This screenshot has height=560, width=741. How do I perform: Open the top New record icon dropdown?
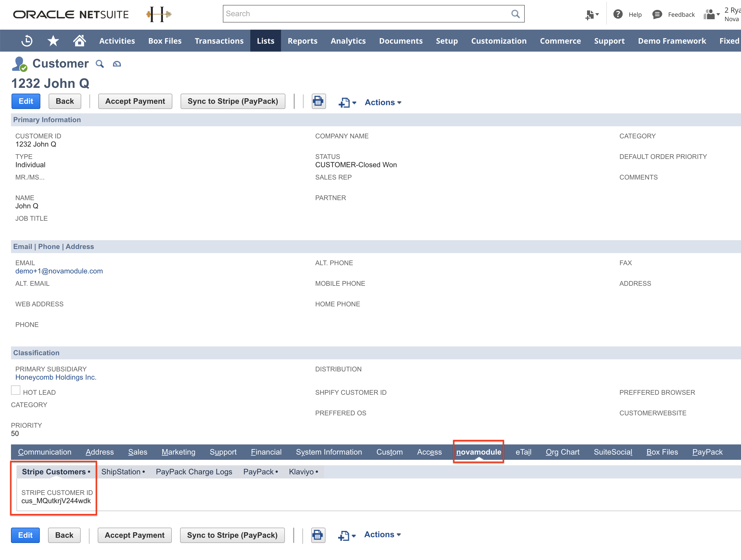[x=347, y=103]
